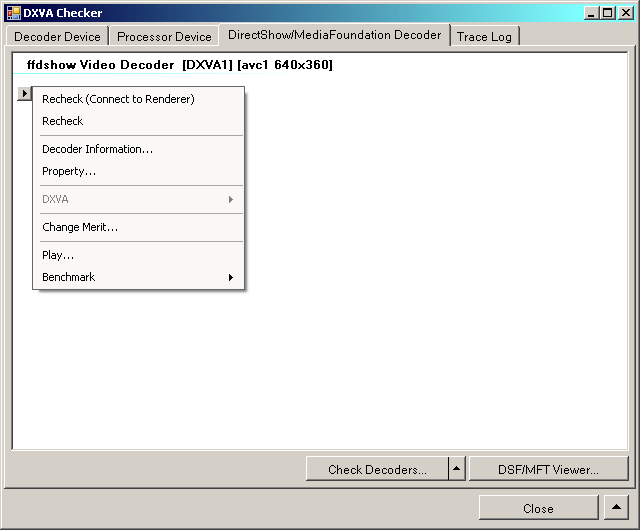Open the Property... menu item
Screen dimensions: 640x530
pyautogui.click(x=138, y=171)
